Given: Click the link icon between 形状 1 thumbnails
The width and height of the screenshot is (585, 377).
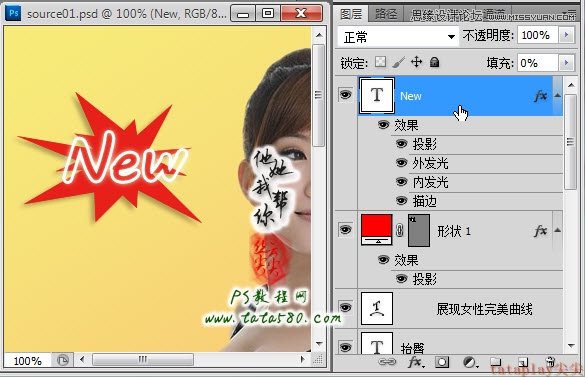Looking at the screenshot, I should point(400,230).
